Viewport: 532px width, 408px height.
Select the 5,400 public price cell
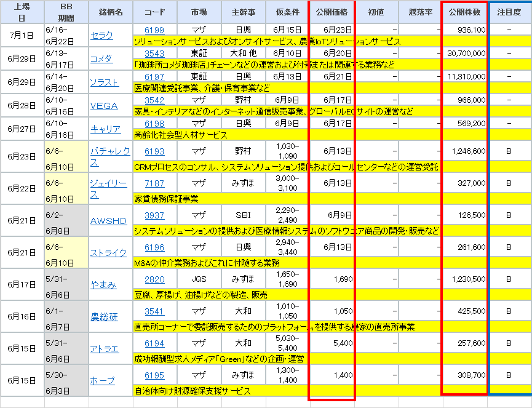point(332,343)
